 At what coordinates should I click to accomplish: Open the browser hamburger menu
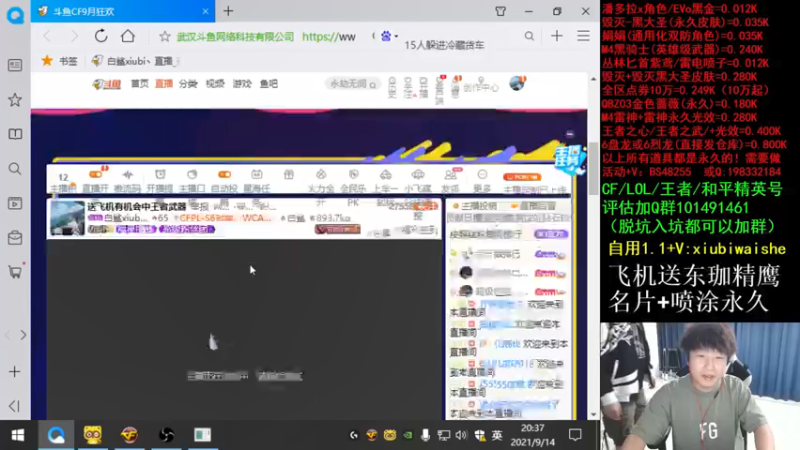point(583,36)
